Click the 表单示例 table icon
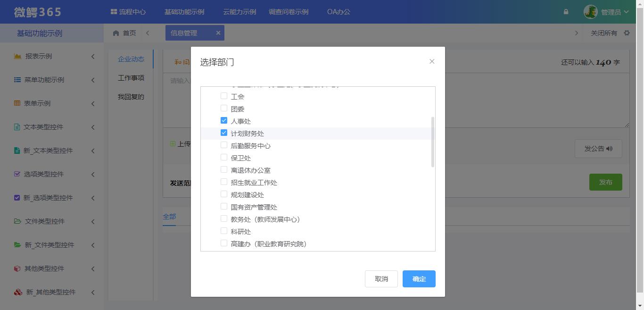 pyautogui.click(x=17, y=103)
